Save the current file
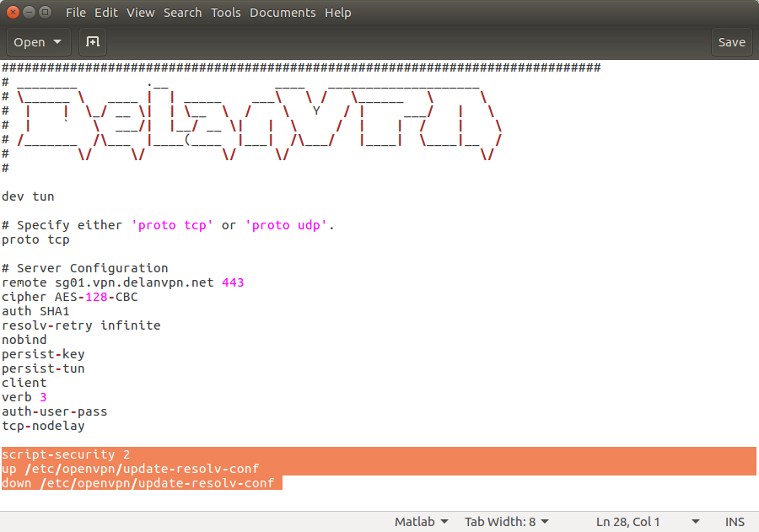This screenshot has width=759, height=532. pyautogui.click(x=731, y=42)
